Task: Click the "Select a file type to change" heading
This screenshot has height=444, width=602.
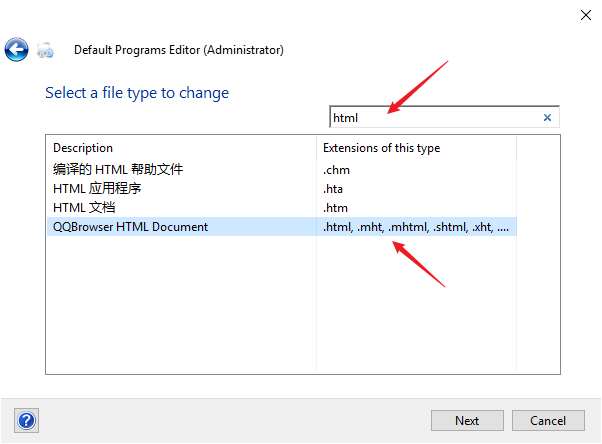Action: pyautogui.click(x=137, y=93)
